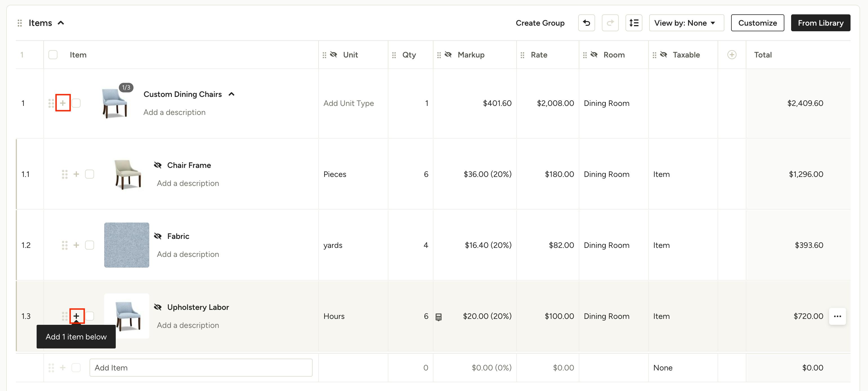Click the plus icon on Fabric row
Screen dimensions: 868x391
pos(77,245)
